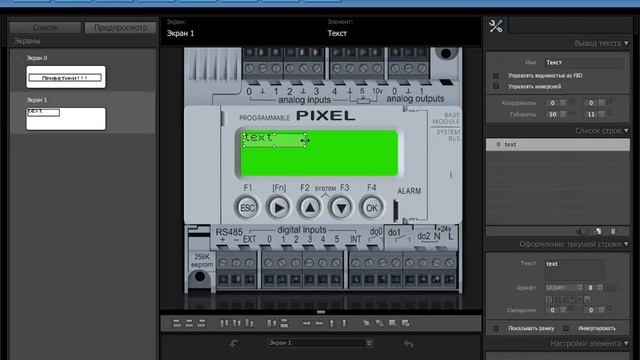
Task: Switch to the Список tab
Action: click(45, 27)
